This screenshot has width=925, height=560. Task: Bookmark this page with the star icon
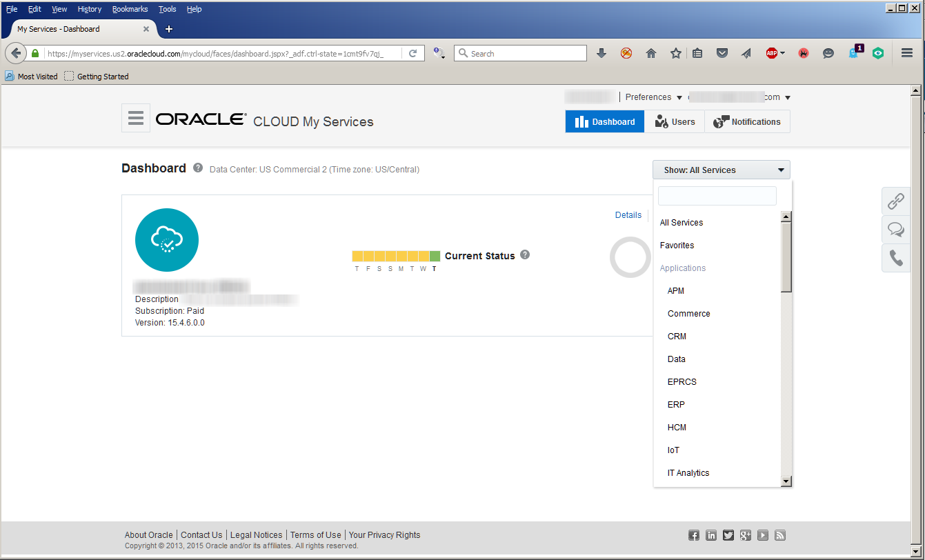tap(676, 53)
